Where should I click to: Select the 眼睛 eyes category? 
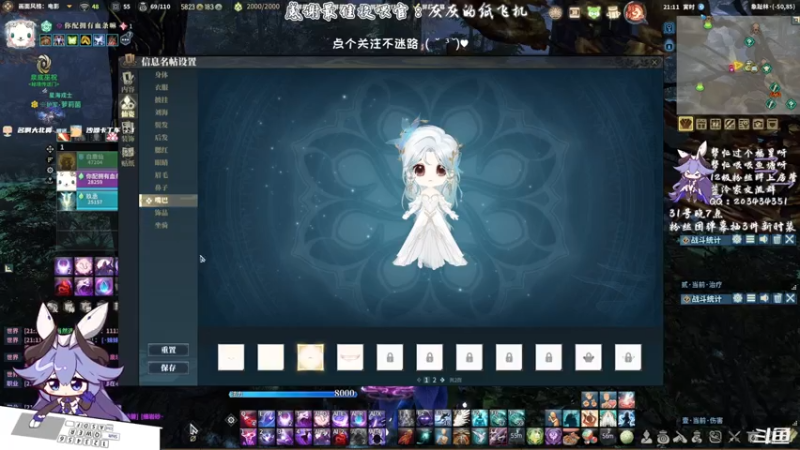pos(161,162)
